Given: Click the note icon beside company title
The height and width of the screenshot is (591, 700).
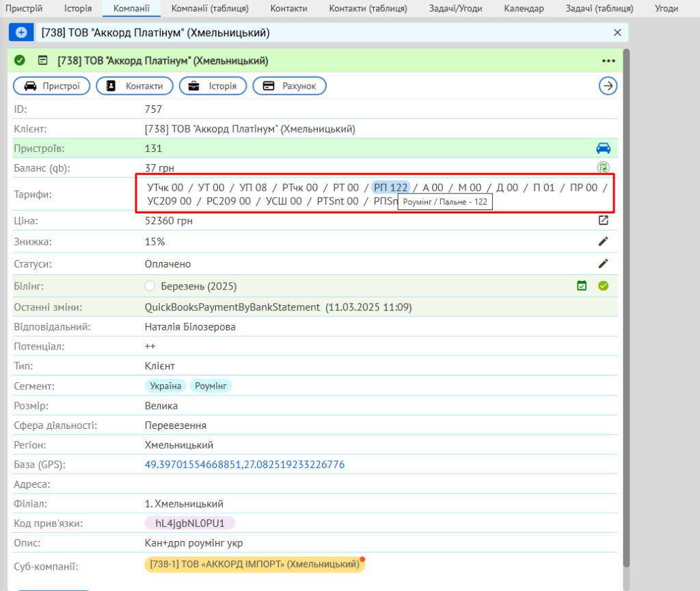Looking at the screenshot, I should tap(43, 60).
